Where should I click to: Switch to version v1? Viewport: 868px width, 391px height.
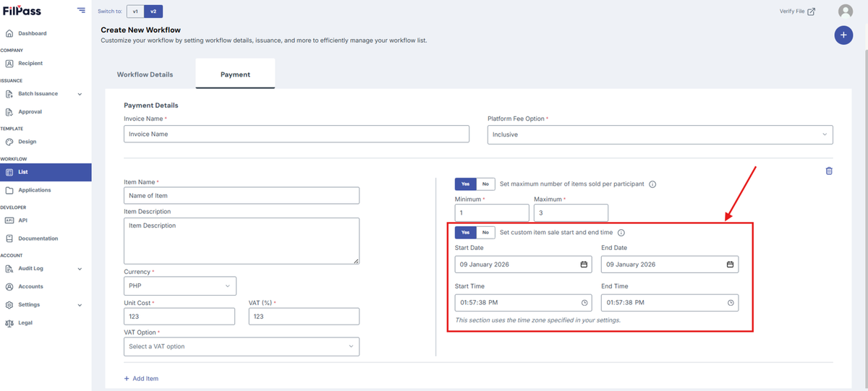tap(135, 12)
